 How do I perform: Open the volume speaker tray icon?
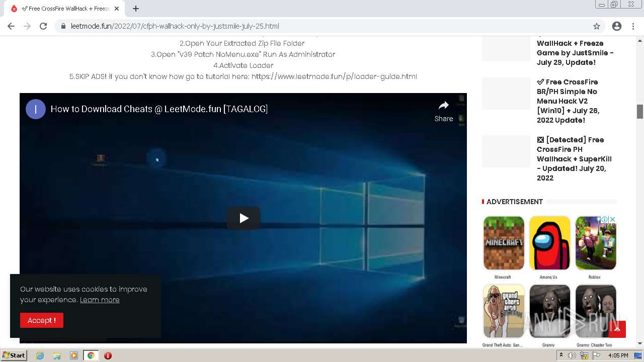coord(572,355)
